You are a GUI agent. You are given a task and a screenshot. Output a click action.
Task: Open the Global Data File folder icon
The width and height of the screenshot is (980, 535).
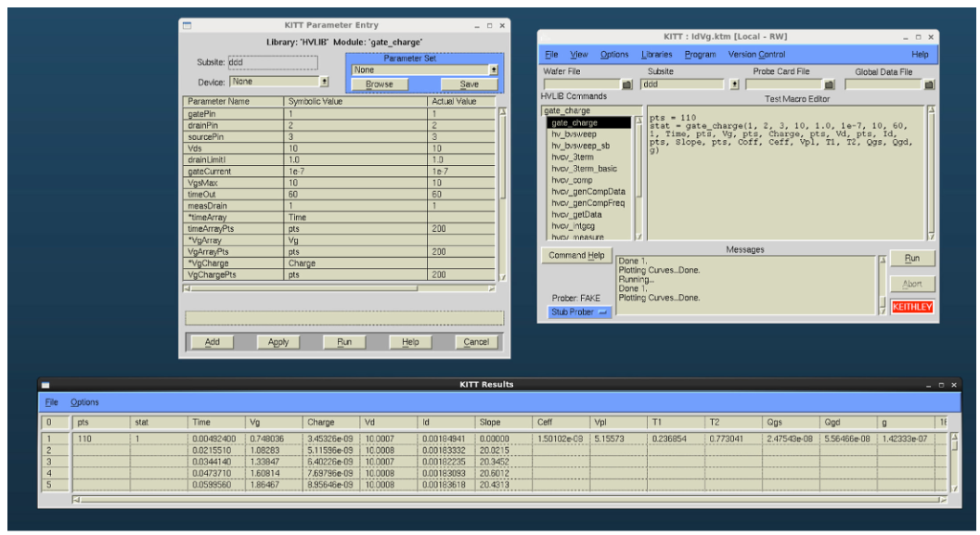[x=929, y=84]
